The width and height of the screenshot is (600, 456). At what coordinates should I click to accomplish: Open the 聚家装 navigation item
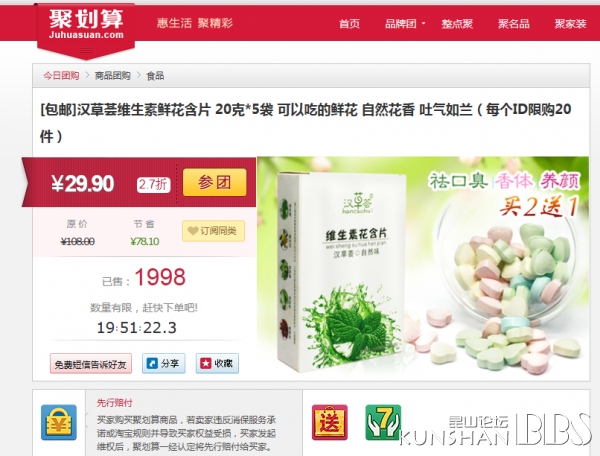coord(571,24)
